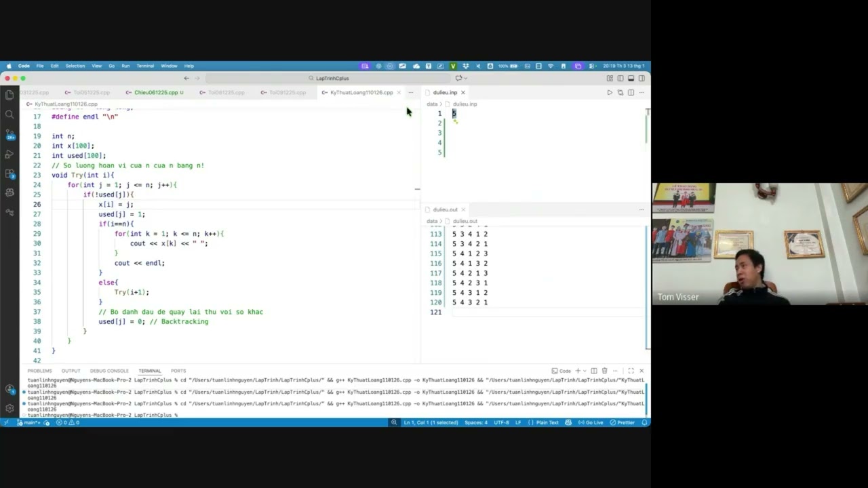Open the Accounts icon in activity bar
Viewport: 868px width, 488px height.
pyautogui.click(x=9, y=390)
